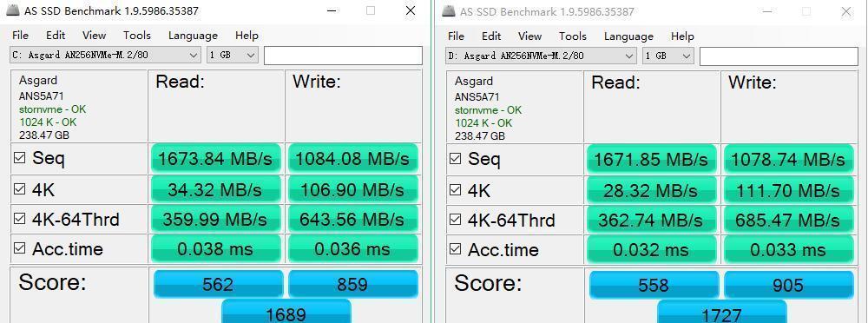Close the left AS SSD window

click(x=411, y=10)
